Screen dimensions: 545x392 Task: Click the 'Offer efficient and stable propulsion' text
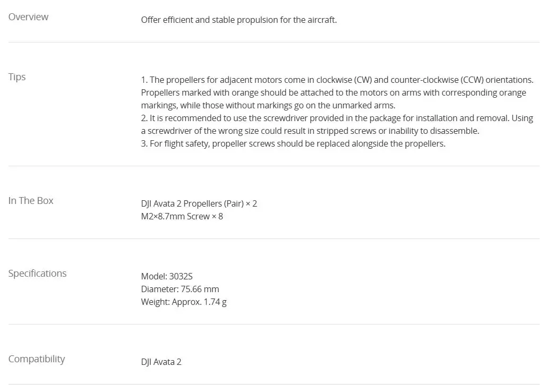click(239, 20)
